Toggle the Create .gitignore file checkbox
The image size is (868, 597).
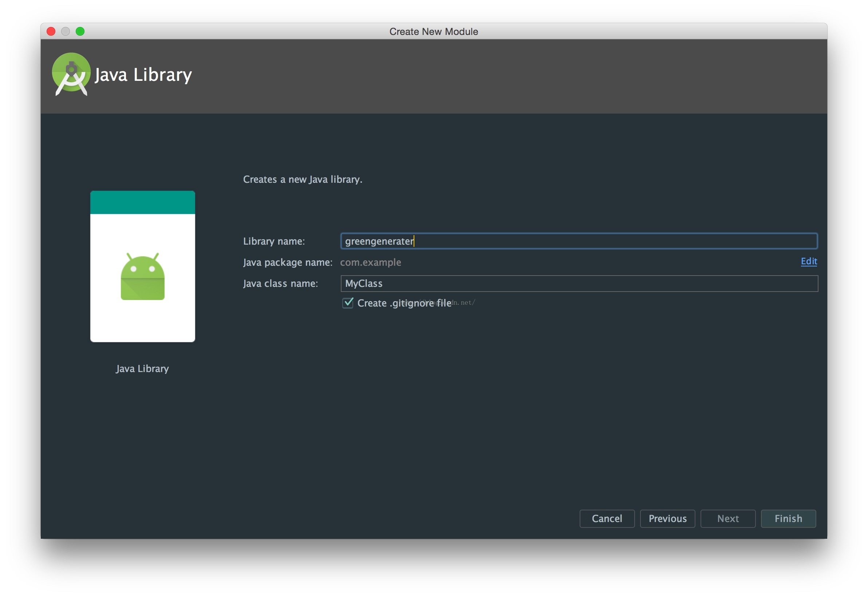[x=348, y=303]
